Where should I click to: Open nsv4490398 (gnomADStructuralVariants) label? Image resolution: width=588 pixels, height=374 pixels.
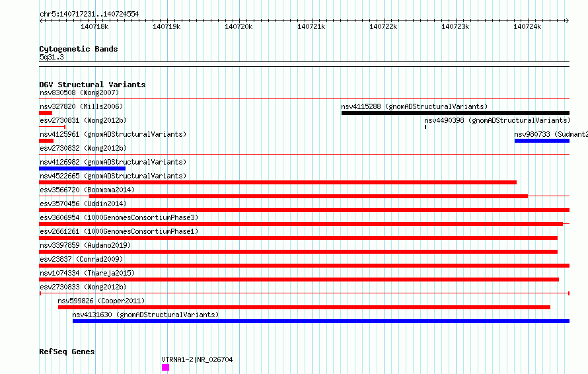497,120
